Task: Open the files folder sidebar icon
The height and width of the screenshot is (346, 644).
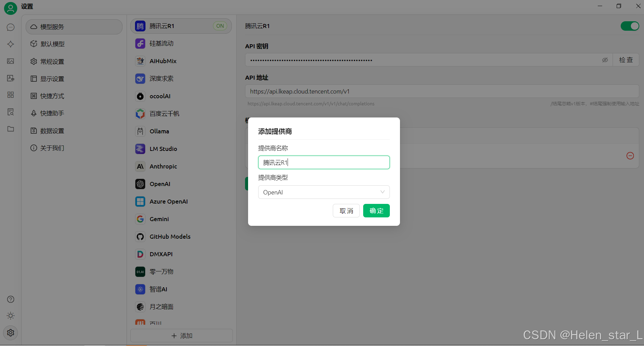Action: tap(10, 129)
